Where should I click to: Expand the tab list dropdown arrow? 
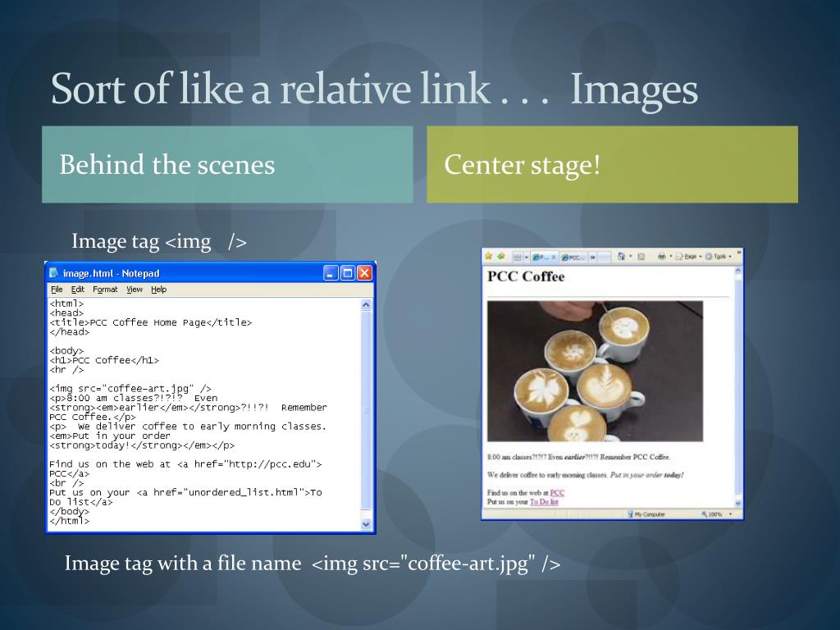click(x=527, y=257)
